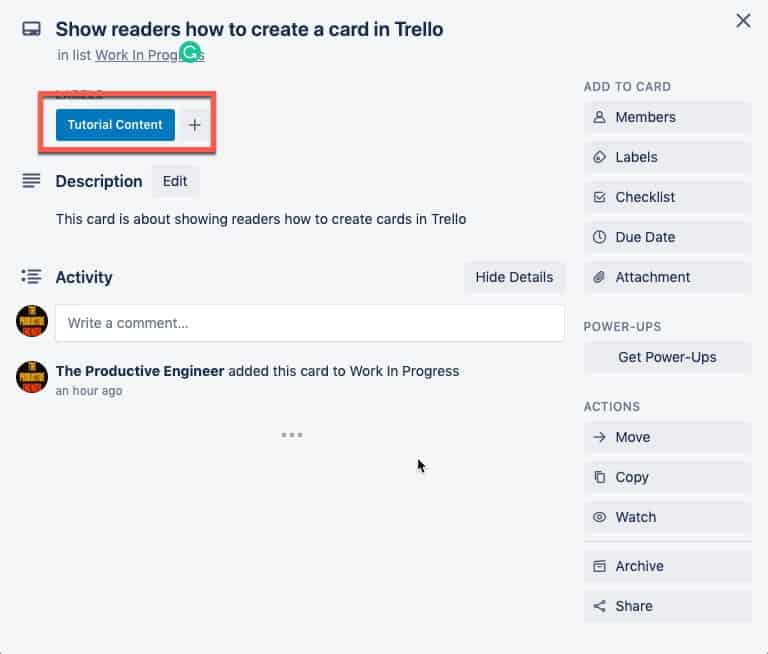Open the Members button

pos(668,117)
